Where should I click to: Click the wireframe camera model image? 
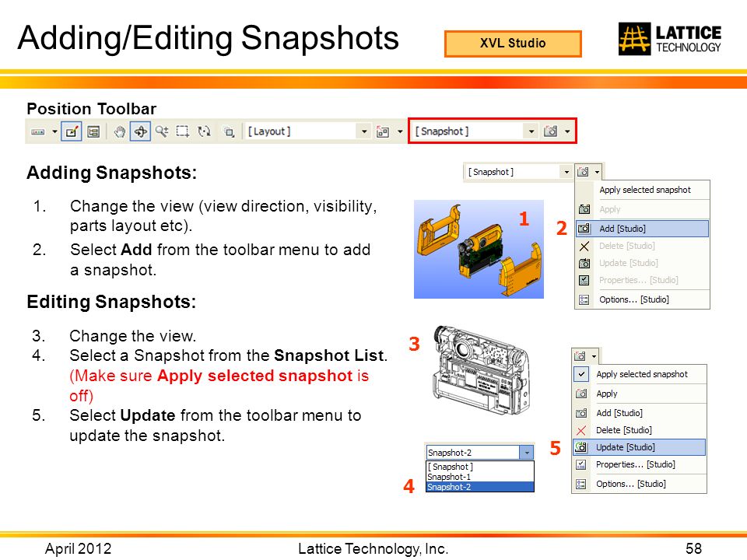tap(482, 372)
